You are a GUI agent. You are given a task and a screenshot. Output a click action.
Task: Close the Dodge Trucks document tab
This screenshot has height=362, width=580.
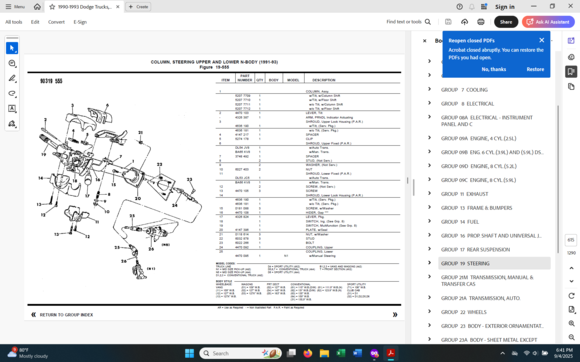[118, 7]
